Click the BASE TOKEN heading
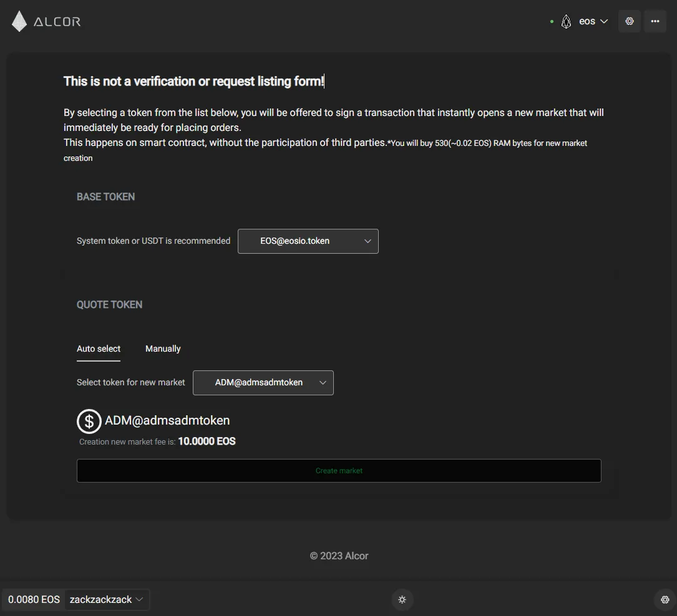The height and width of the screenshot is (616, 677). tap(106, 196)
